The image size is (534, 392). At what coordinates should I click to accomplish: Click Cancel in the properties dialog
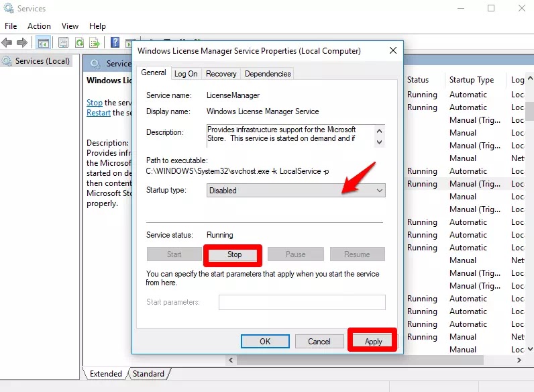[319, 341]
